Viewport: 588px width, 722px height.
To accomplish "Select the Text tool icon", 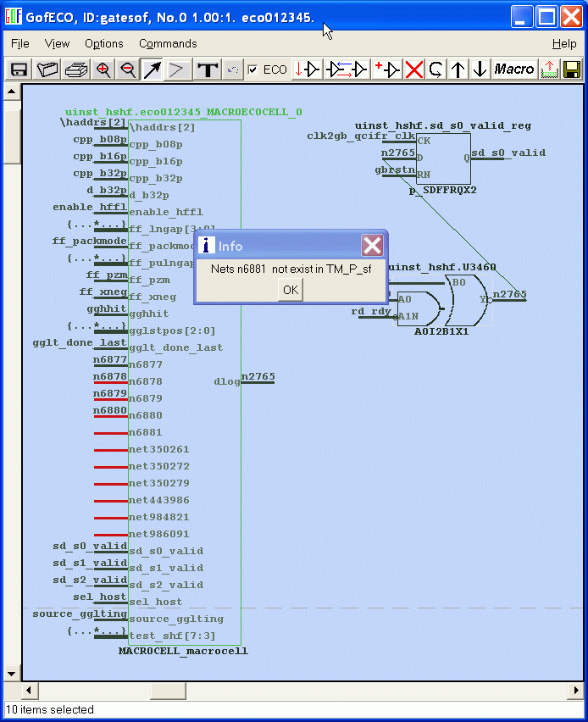I will pyautogui.click(x=207, y=69).
